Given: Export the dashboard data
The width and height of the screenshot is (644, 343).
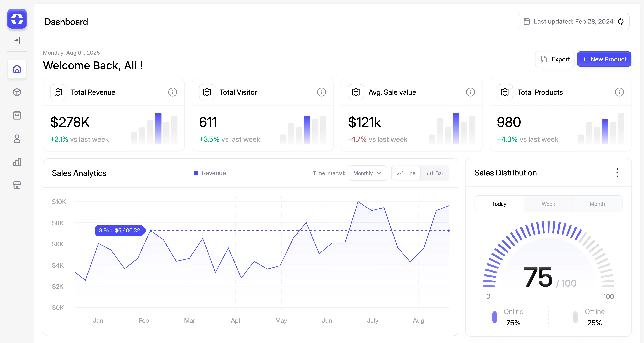Looking at the screenshot, I should (x=555, y=59).
